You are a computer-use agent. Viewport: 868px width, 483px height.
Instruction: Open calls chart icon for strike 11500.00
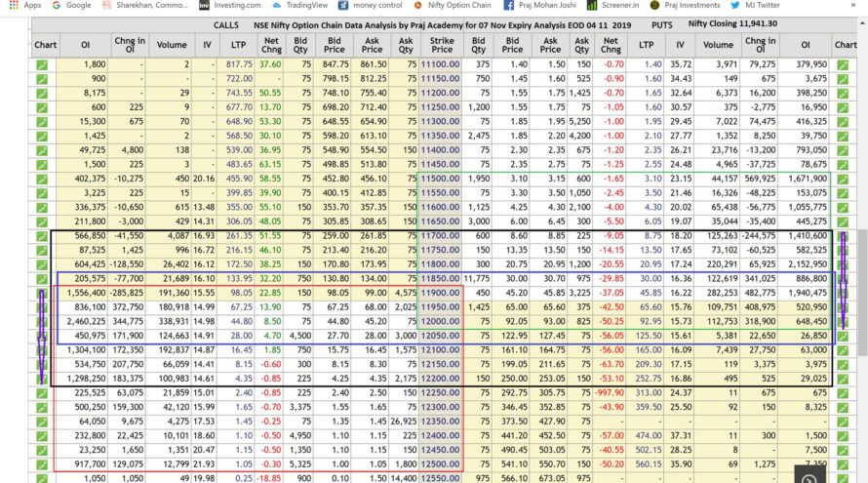tap(42, 180)
